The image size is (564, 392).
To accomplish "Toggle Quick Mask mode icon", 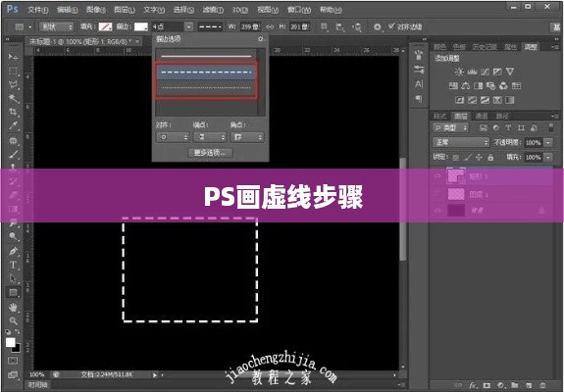I will [13, 361].
